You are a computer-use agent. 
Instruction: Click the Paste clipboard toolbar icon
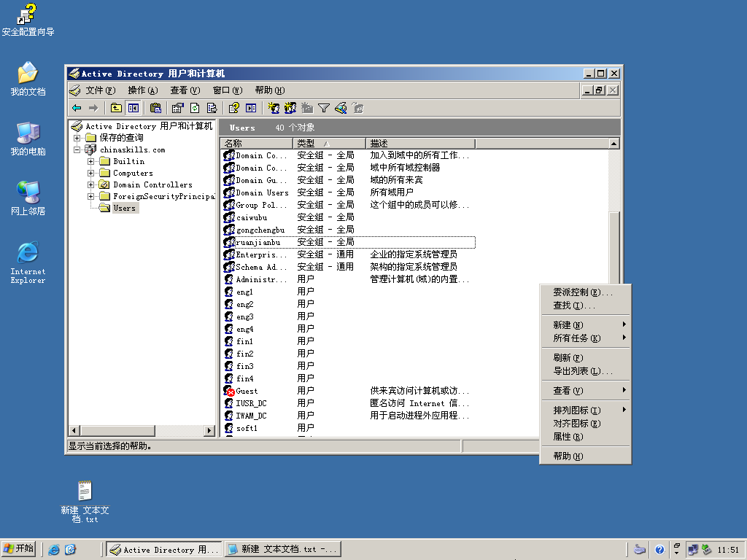pyautogui.click(x=155, y=108)
